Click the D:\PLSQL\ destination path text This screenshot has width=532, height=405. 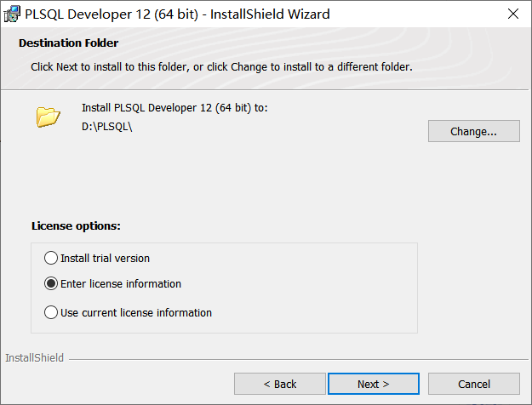point(107,127)
